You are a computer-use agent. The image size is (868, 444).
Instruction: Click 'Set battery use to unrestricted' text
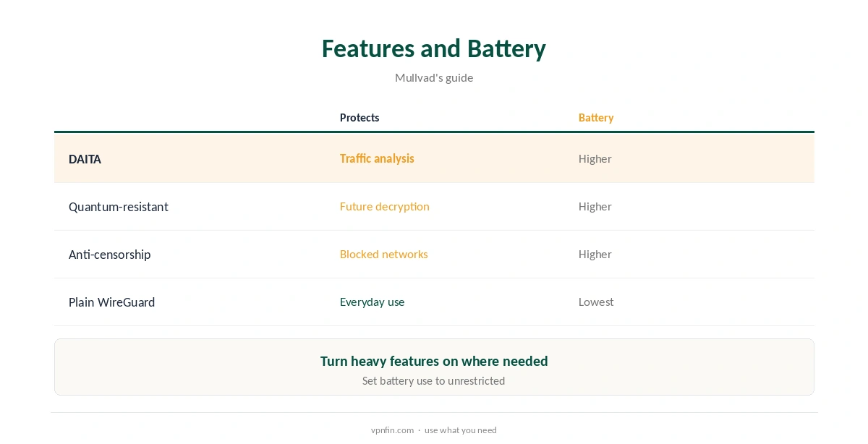(434, 380)
